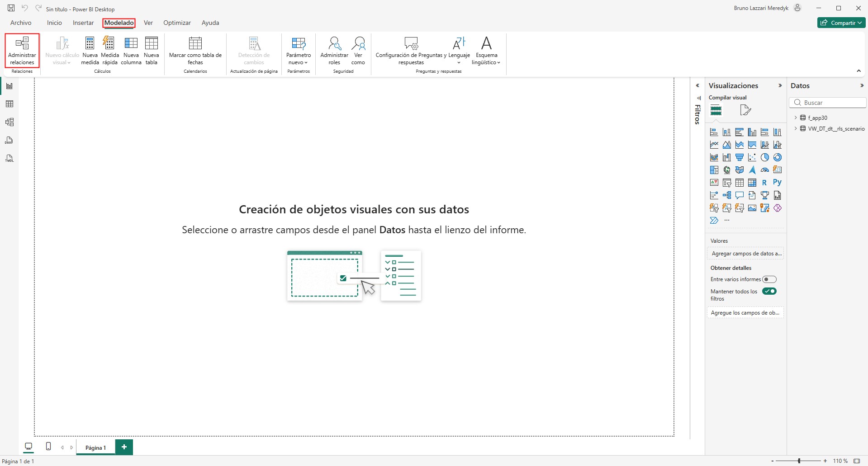Switch to the Ver tab

coord(148,23)
